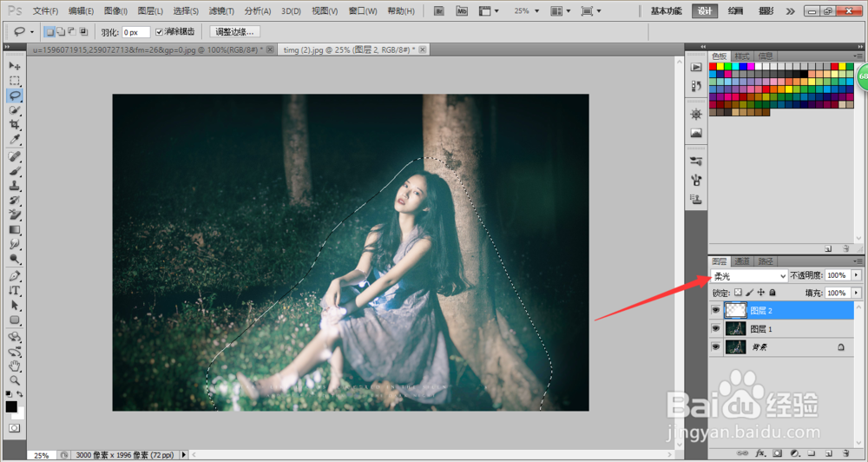The height and width of the screenshot is (462, 868).
Task: Select the Gradient tool
Action: (x=15, y=230)
